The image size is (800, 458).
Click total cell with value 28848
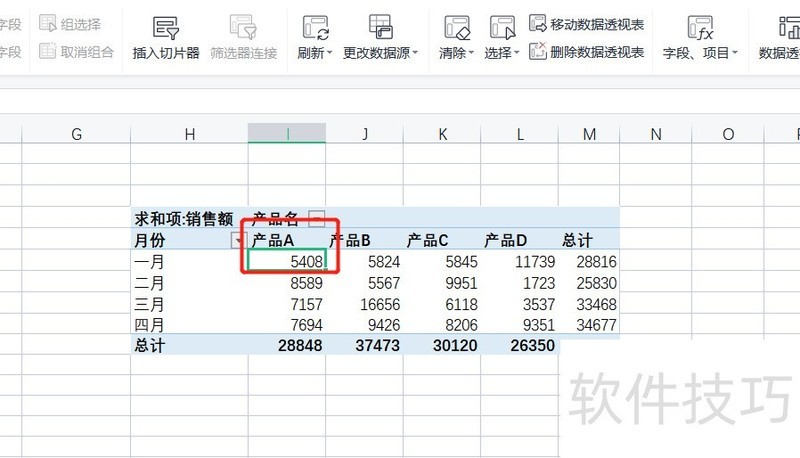coord(287,345)
